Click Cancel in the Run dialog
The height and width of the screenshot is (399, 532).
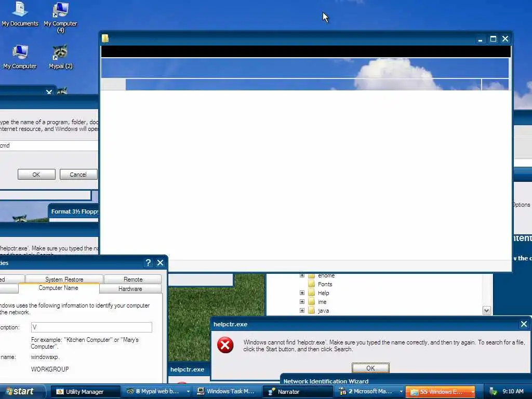click(x=78, y=175)
